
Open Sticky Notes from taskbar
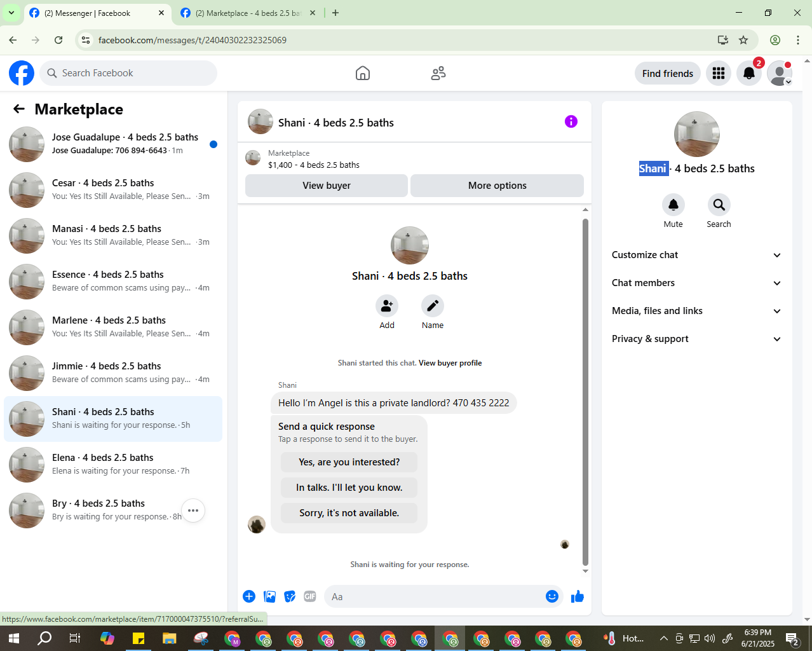[138, 638]
